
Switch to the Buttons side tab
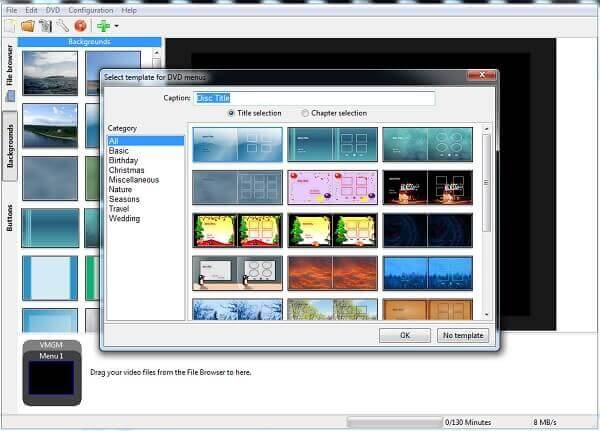tap(10, 218)
